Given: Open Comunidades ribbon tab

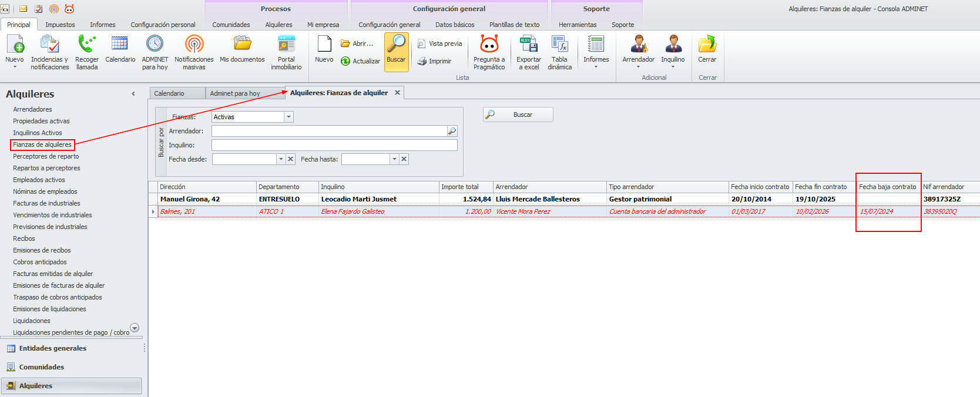Looking at the screenshot, I should click(x=231, y=25).
